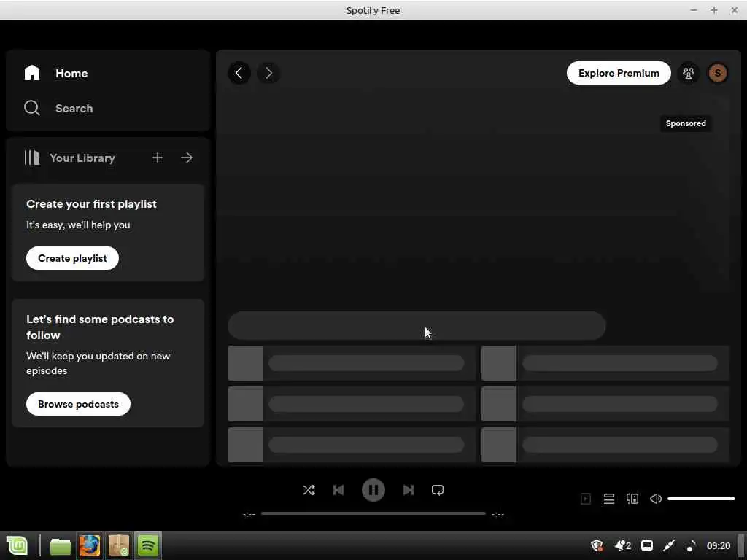Click the 'Create your first playlist' heading
Viewport: 747px width, 560px height.
(x=91, y=204)
